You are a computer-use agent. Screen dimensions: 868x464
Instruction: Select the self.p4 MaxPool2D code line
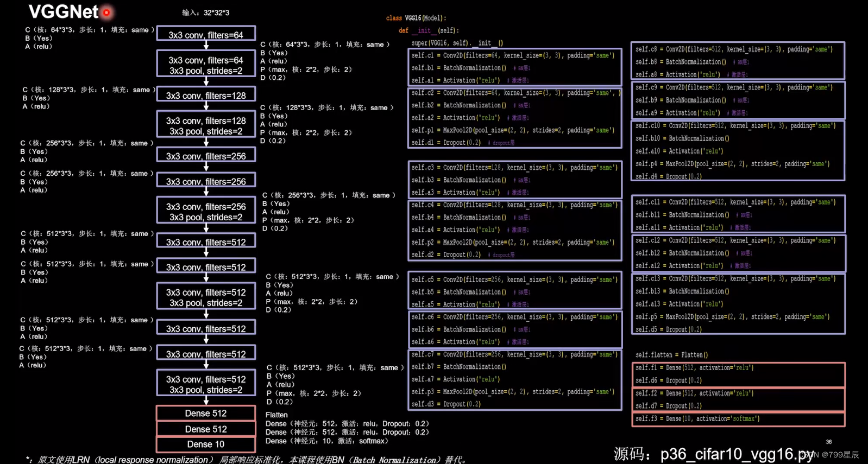click(x=733, y=164)
